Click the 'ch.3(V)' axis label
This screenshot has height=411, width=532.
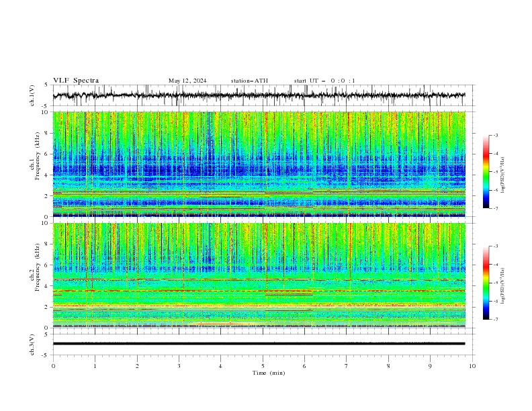tap(32, 345)
